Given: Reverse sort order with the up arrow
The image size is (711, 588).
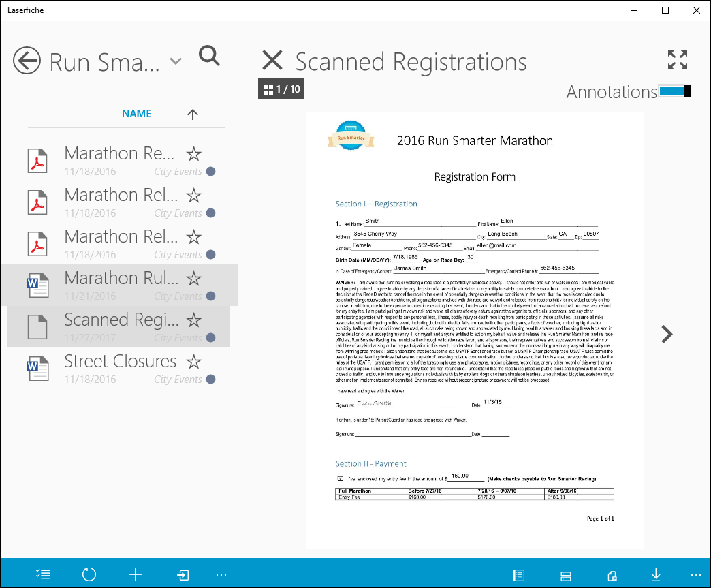Looking at the screenshot, I should (193, 114).
